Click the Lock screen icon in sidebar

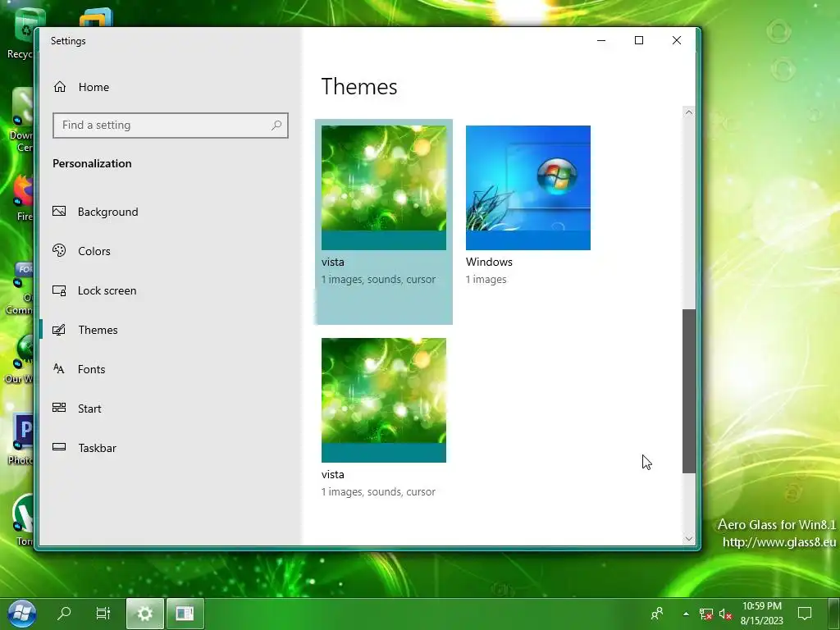pyautogui.click(x=59, y=290)
